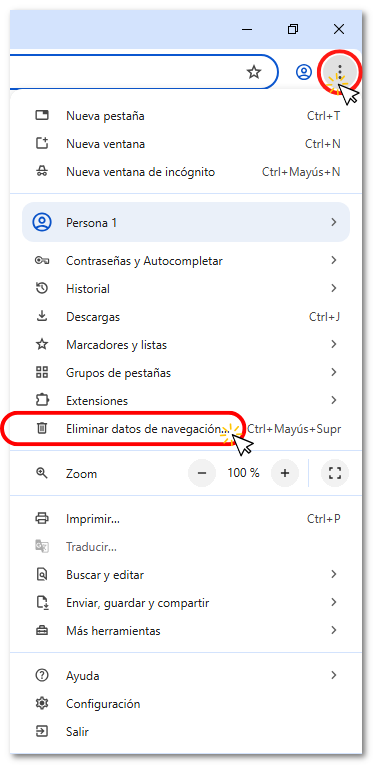The height and width of the screenshot is (765, 373).
Task: Click the Nueva pestaña tab icon
Action: pyautogui.click(x=42, y=116)
